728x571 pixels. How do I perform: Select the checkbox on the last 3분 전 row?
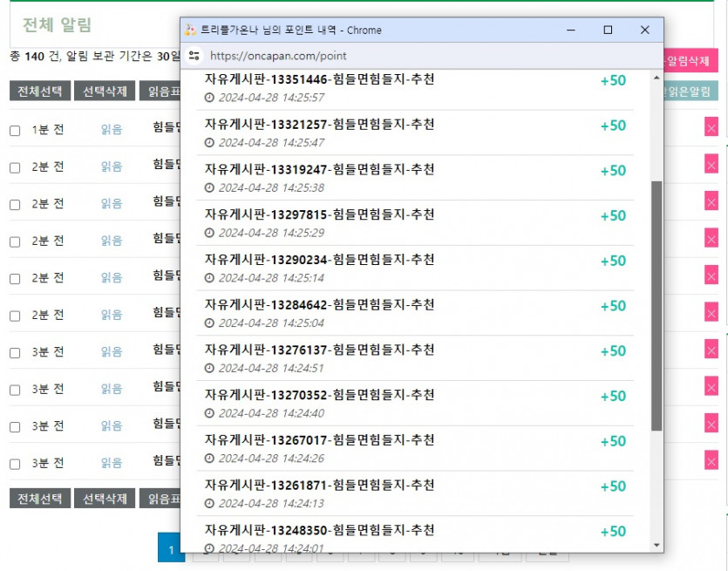(x=15, y=464)
